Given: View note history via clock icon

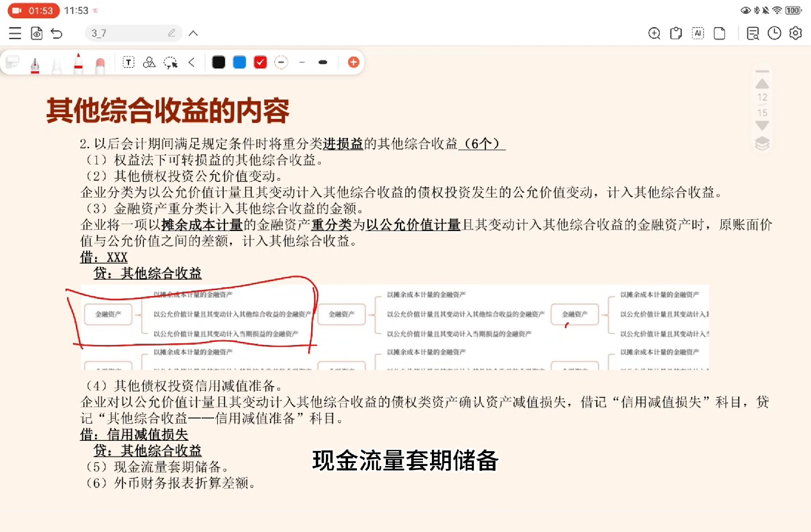Looking at the screenshot, I should tap(774, 33).
